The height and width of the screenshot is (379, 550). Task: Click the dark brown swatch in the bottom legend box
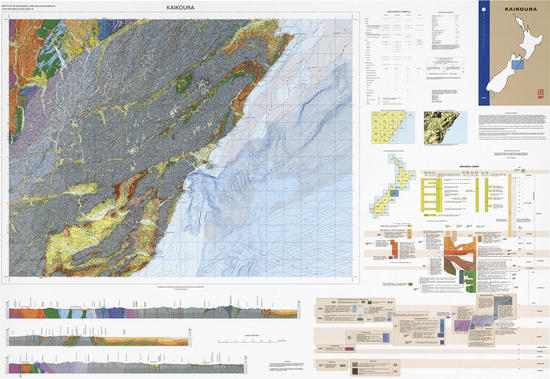point(355,371)
